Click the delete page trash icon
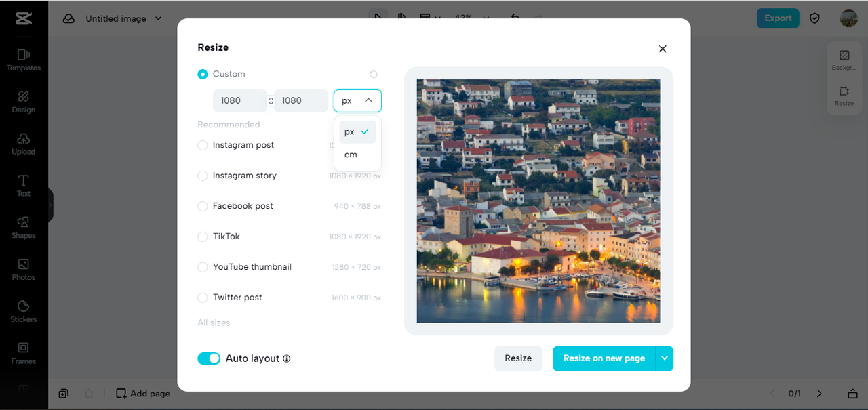This screenshot has height=410, width=868. click(89, 393)
